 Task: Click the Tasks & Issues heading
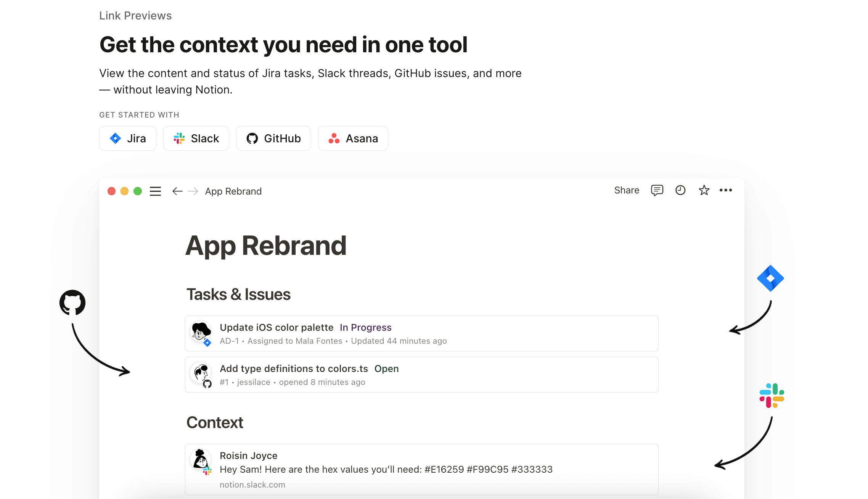point(238,295)
